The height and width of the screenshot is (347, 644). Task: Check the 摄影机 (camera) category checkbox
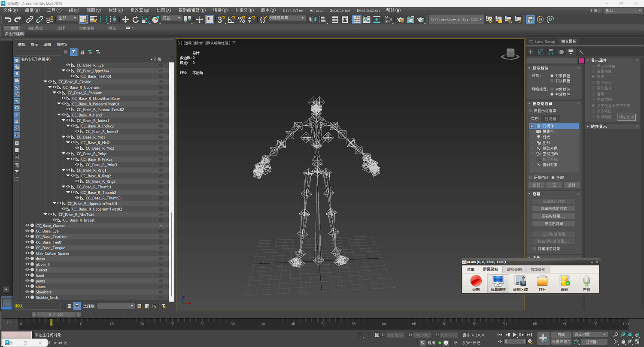532,132
